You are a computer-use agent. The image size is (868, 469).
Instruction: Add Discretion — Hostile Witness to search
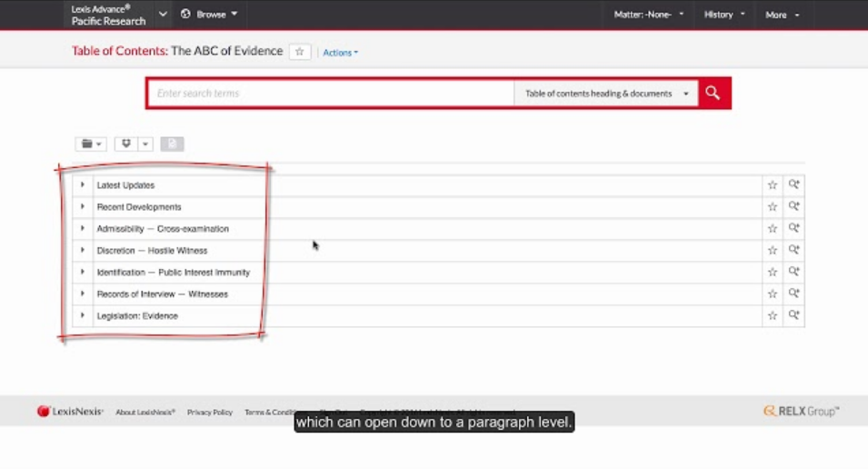(x=793, y=250)
